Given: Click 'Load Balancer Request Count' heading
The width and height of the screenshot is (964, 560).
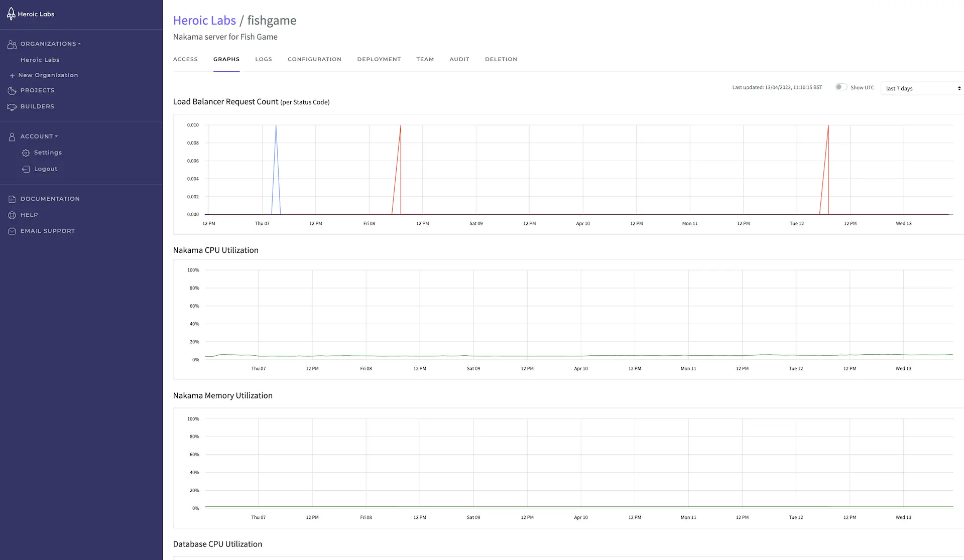Looking at the screenshot, I should point(225,101).
